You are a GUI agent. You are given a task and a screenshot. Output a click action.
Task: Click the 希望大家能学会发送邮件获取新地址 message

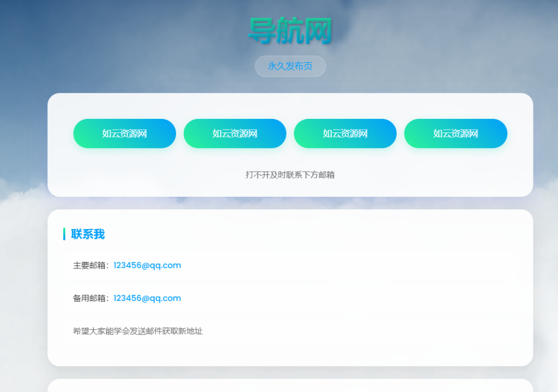coord(137,330)
